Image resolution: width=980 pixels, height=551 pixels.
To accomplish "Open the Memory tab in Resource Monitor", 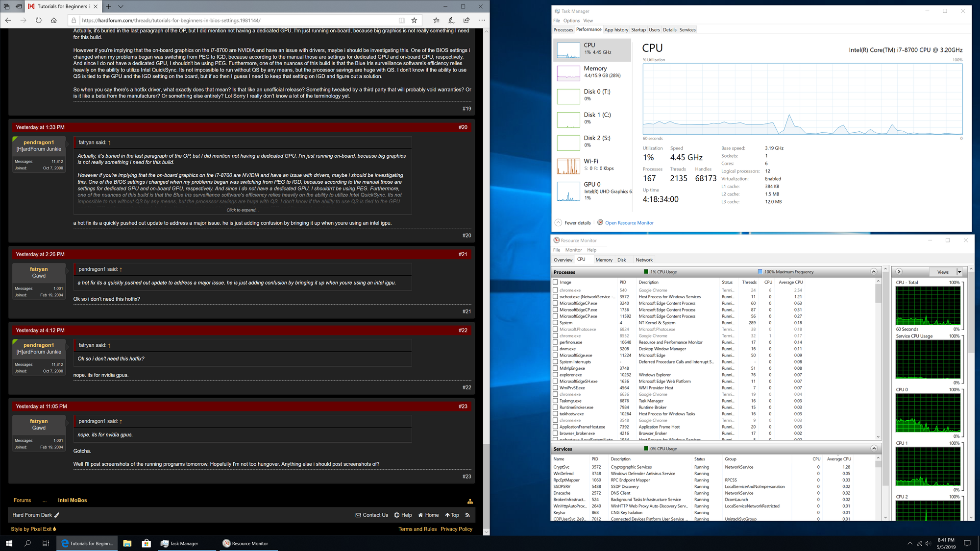I will [604, 260].
